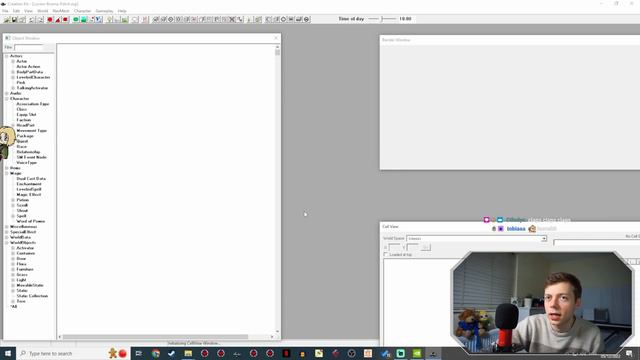
Task: Select Movement Type in the tree
Action: [31, 131]
